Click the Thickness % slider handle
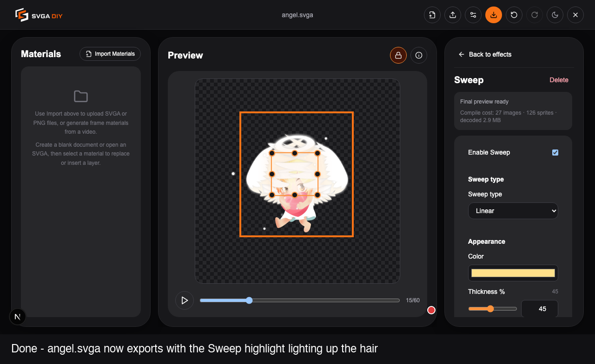595x364 pixels. coord(490,309)
